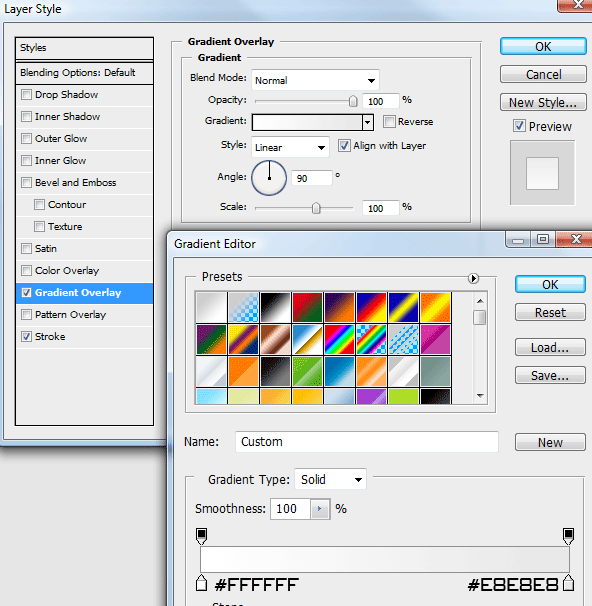Select the left opacity stop above gradient bar
The image size is (592, 606).
pyautogui.click(x=201, y=536)
